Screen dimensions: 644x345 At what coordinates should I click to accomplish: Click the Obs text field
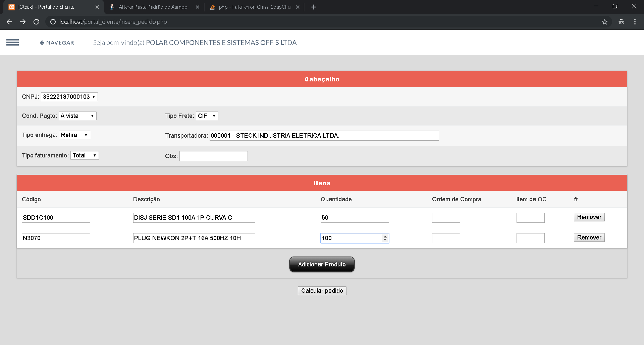click(x=213, y=156)
